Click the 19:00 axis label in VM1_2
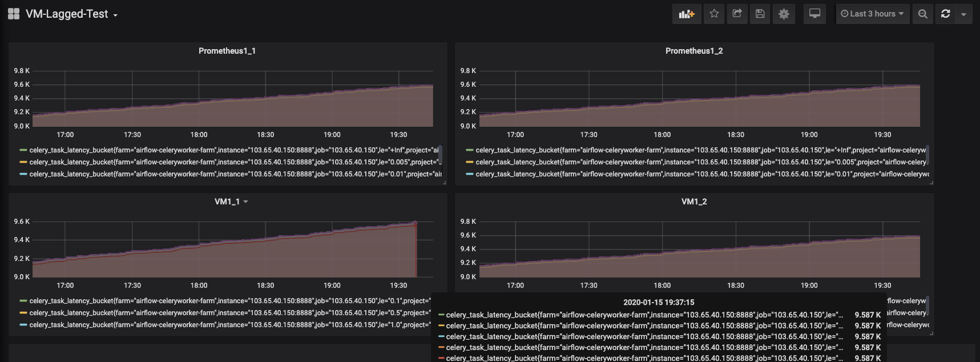Viewport: 980px width, 362px height. pos(809,285)
